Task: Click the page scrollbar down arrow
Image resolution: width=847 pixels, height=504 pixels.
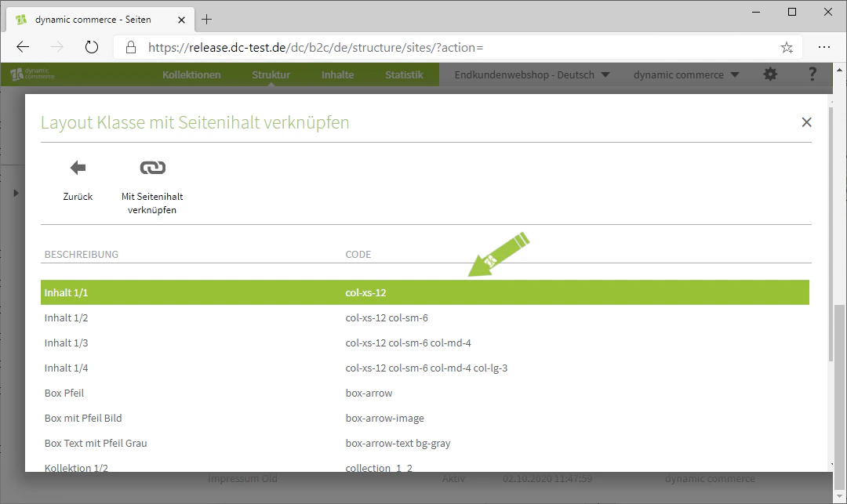Action: tap(839, 496)
